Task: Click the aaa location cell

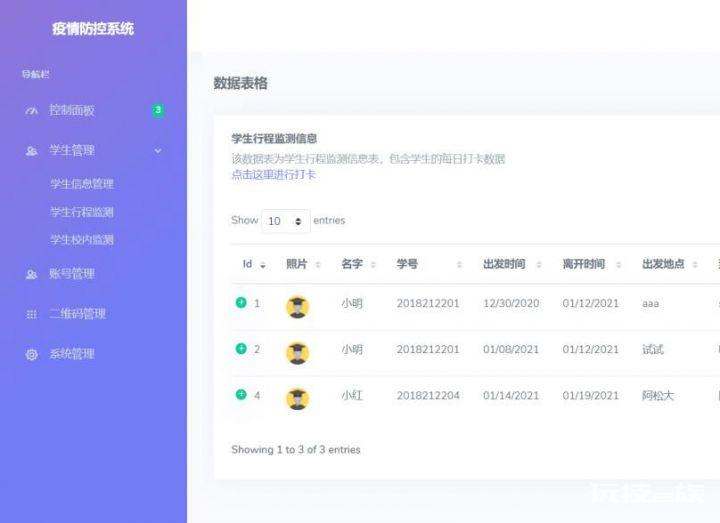Action: tap(651, 304)
